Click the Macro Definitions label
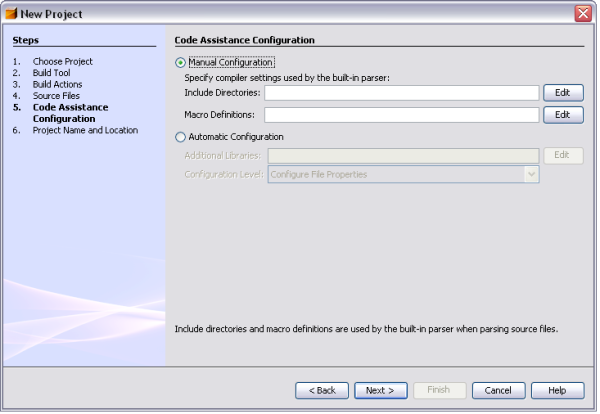The image size is (600, 414). pos(220,115)
